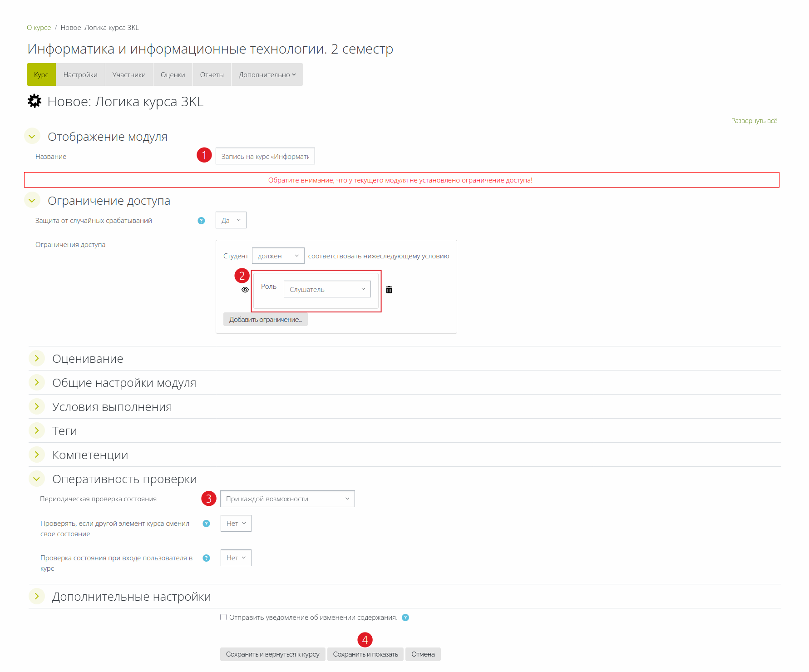
Task: Open the Роль dropdown showing Слушатель
Action: click(x=327, y=289)
